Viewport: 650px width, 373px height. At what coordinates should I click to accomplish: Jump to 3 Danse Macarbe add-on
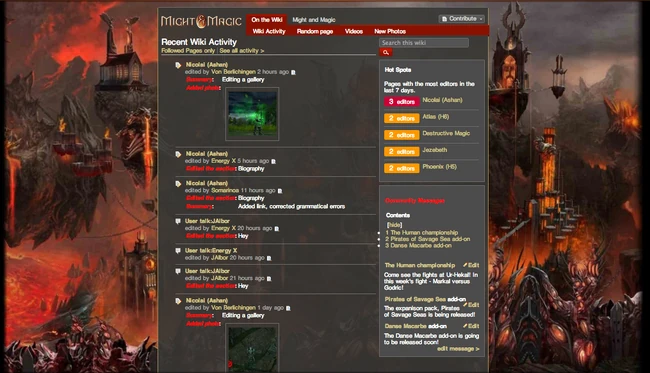(x=418, y=245)
